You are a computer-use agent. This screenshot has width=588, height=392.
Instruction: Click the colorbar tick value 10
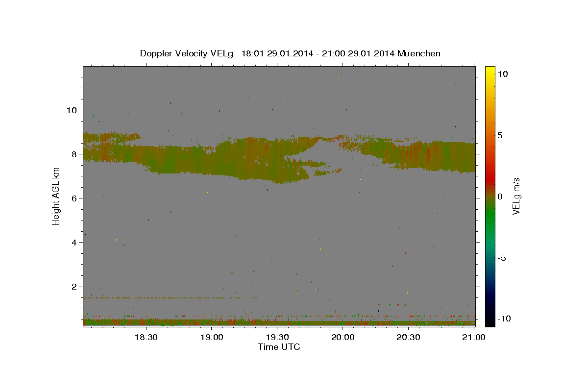(x=502, y=73)
